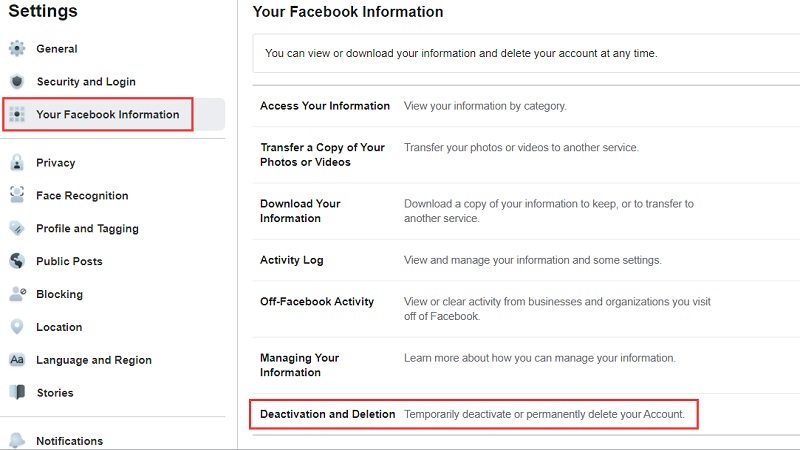The width and height of the screenshot is (800, 450).
Task: Click the Stories book icon
Action: 17,393
